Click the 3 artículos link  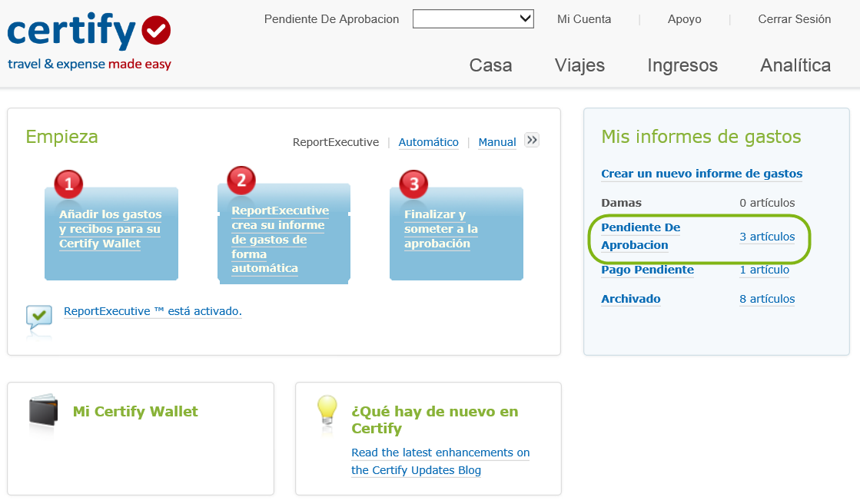click(x=767, y=237)
